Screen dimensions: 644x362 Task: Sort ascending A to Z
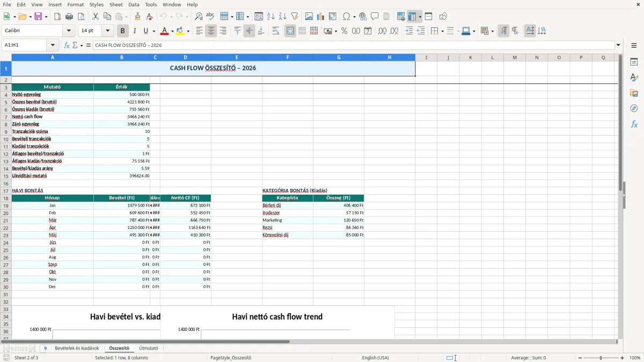[x=271, y=17]
